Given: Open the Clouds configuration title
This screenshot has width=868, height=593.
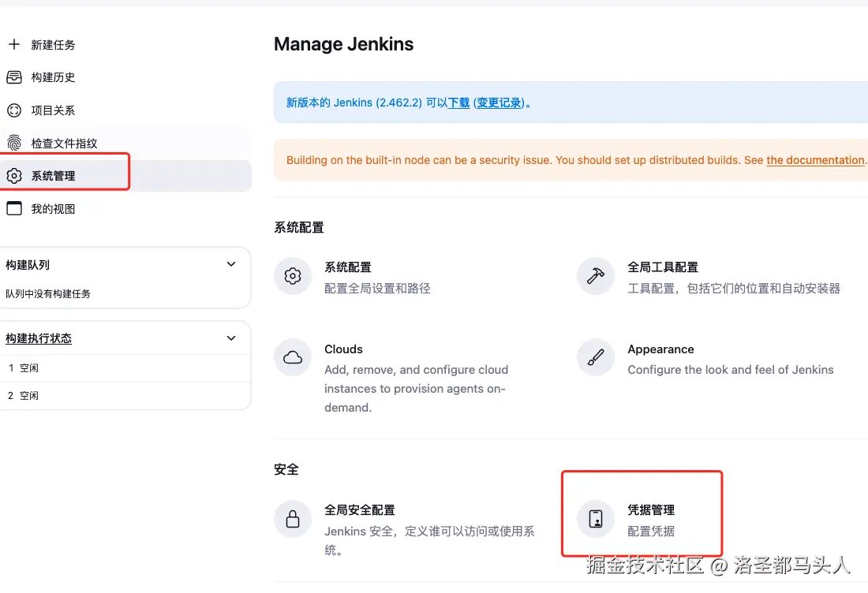Looking at the screenshot, I should click(x=343, y=349).
